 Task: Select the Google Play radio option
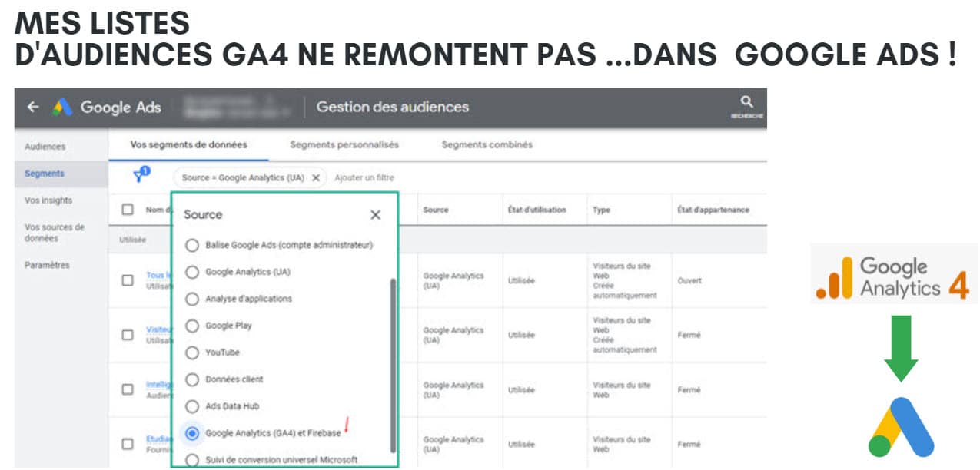coord(192,326)
